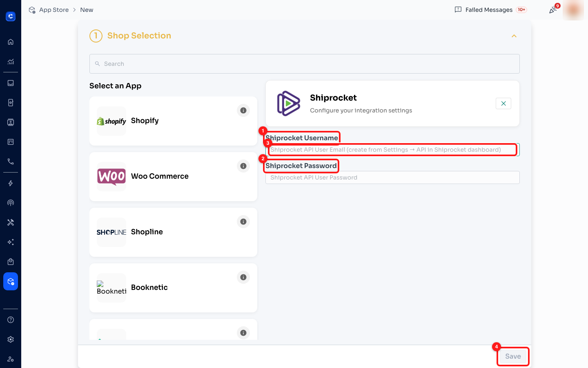Open the help question mark icon
The image size is (588, 368).
pos(11,320)
